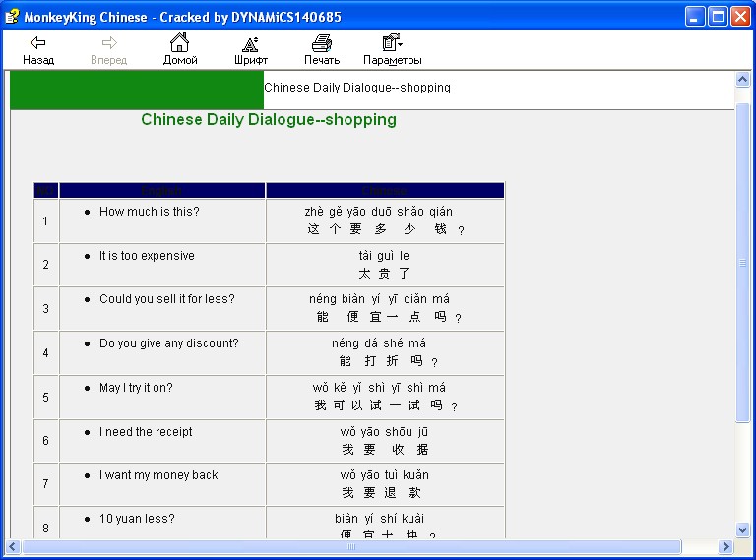This screenshot has width=756, height=560.
Task: Click pinyin 'wǒ yāo shōu jū'
Action: [x=384, y=432]
